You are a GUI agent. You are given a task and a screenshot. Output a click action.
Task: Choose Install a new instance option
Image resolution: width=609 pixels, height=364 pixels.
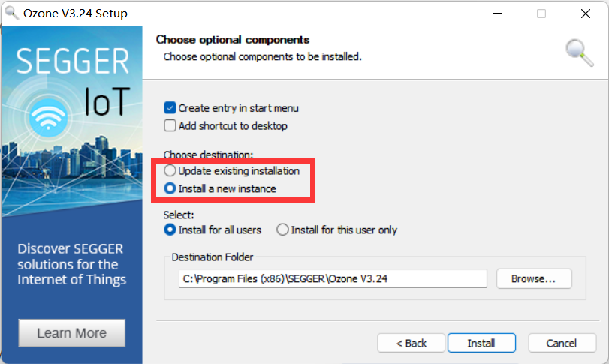(x=170, y=188)
